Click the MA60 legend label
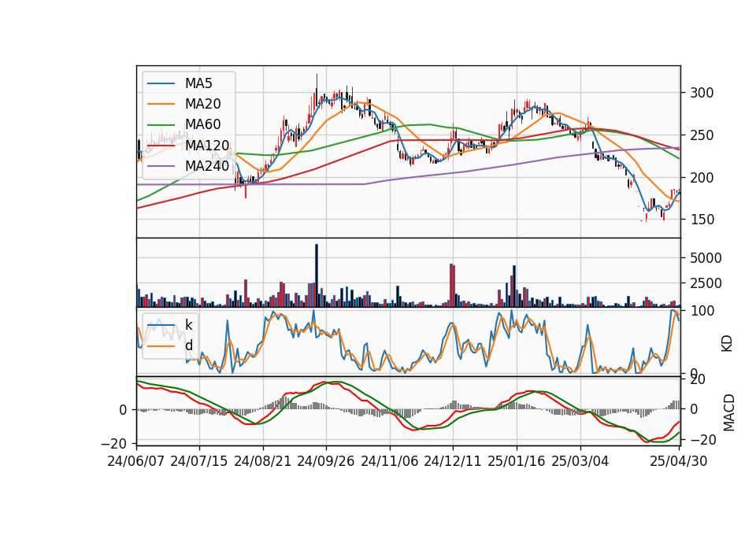Image resolution: width=756 pixels, height=543 pixels. 202,125
